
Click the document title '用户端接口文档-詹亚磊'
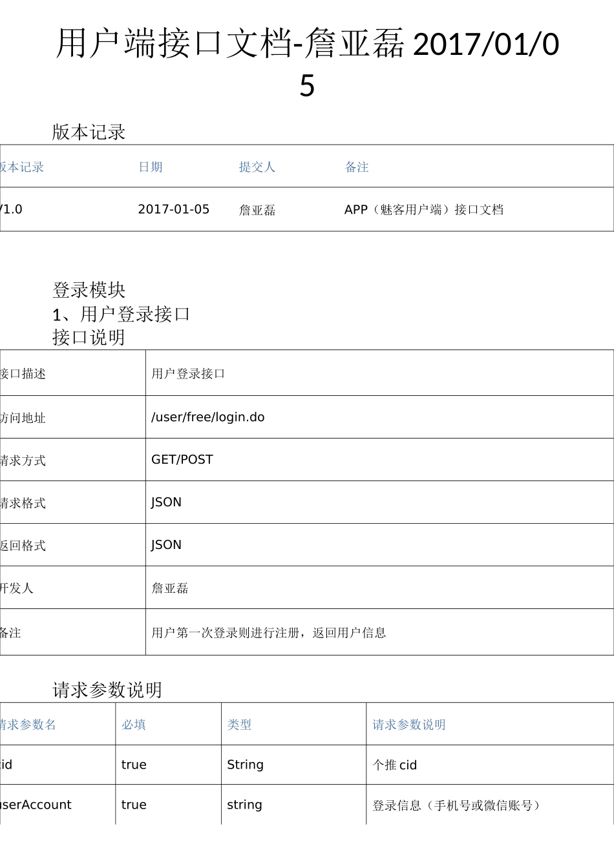coord(231,44)
